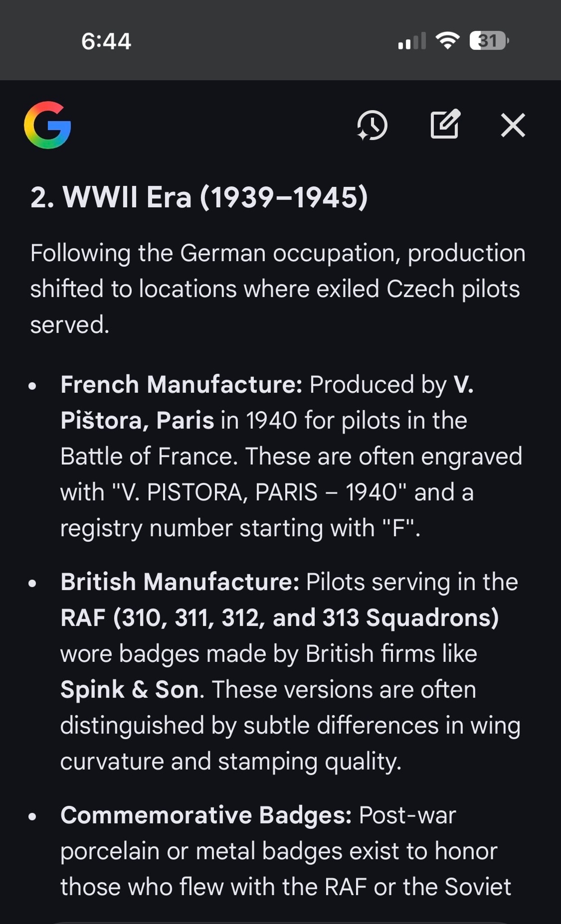Tap the "Following the German occupation" paragraph

click(278, 289)
